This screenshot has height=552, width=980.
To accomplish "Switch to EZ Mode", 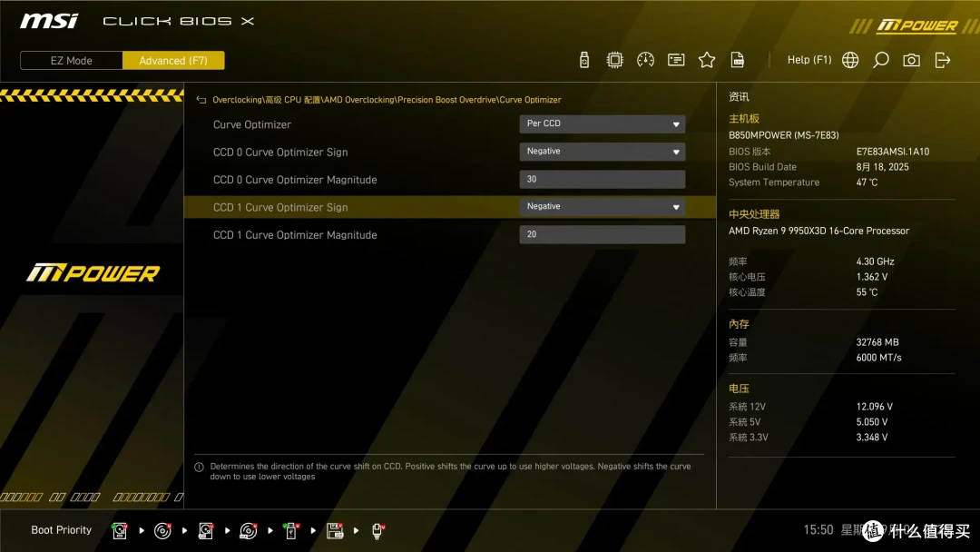I will [72, 61].
